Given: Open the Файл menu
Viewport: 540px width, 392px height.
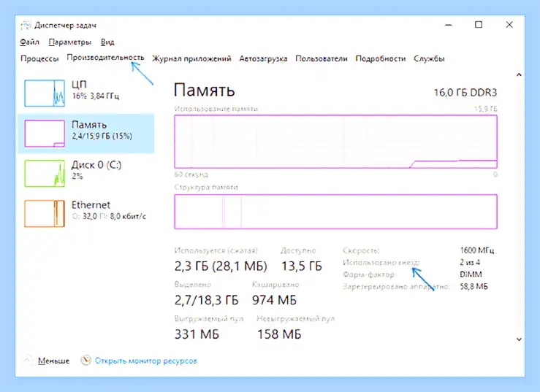Looking at the screenshot, I should point(29,42).
